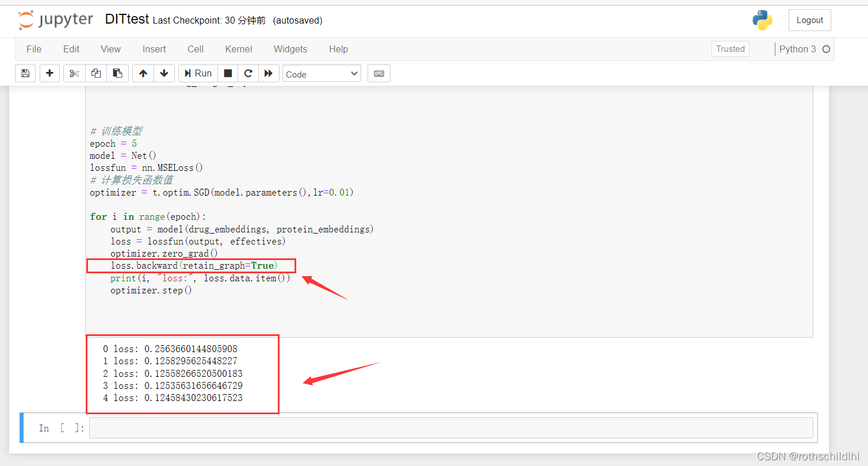Save the notebook
Screen dimensions: 868x466
pos(25,73)
